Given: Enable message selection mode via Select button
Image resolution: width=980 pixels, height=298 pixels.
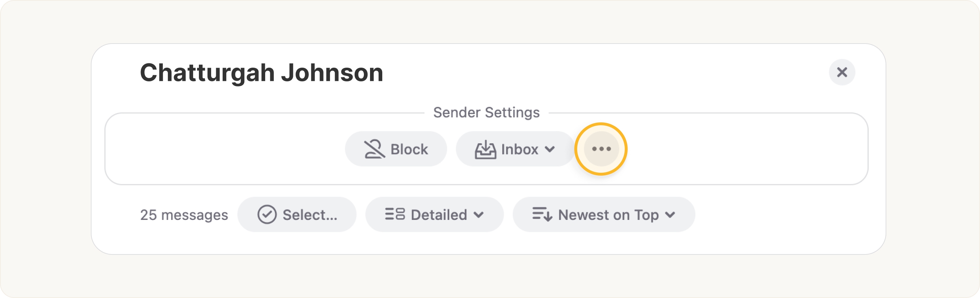Looking at the screenshot, I should click(x=297, y=214).
